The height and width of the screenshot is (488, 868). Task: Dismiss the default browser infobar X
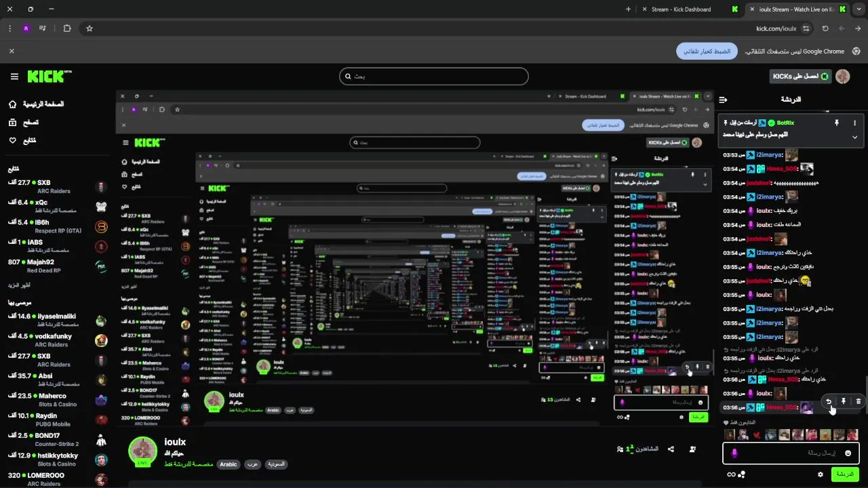(x=12, y=51)
